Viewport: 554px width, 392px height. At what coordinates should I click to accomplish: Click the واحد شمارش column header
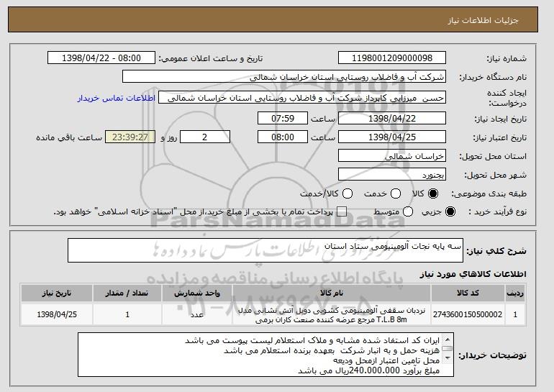click(197, 293)
